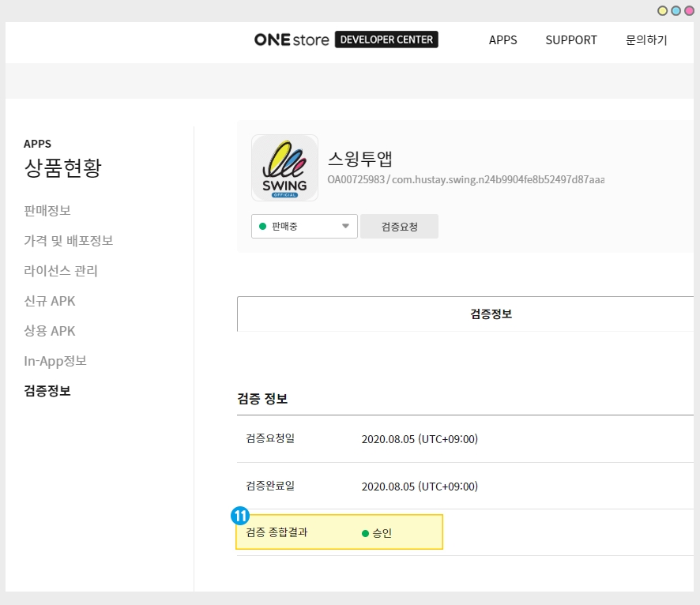Navigate to 신규 APK page
Viewport: 700px width, 605px height.
[x=50, y=301]
